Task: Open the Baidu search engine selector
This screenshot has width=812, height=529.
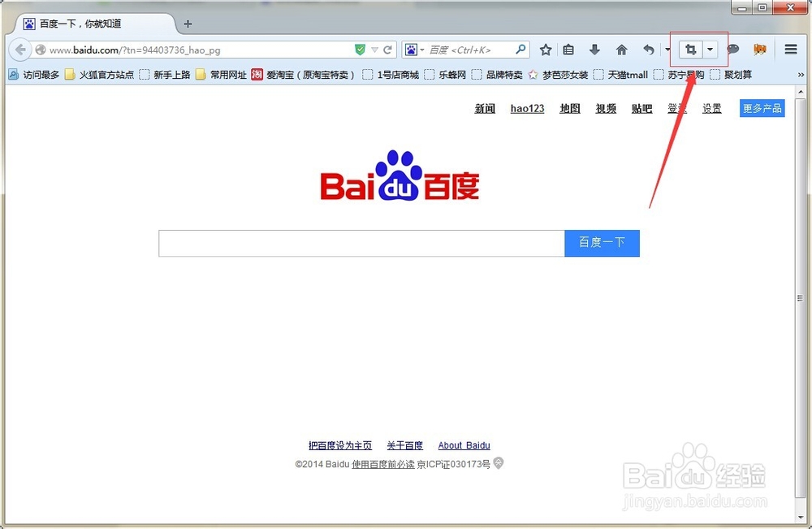Action: point(414,50)
